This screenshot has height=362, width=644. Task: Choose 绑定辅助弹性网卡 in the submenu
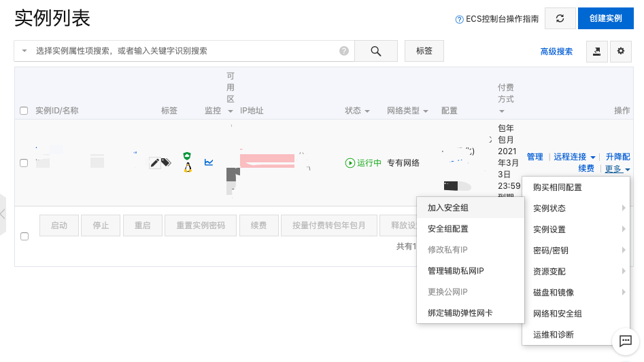[471, 313]
